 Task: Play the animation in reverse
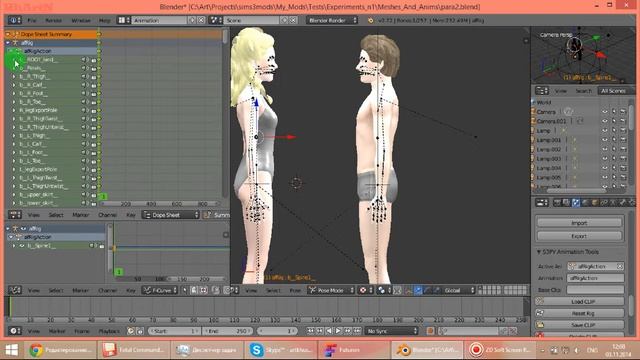[329, 331]
